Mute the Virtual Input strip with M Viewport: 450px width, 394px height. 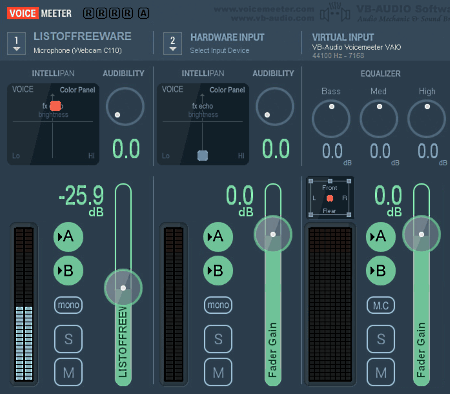tap(381, 372)
